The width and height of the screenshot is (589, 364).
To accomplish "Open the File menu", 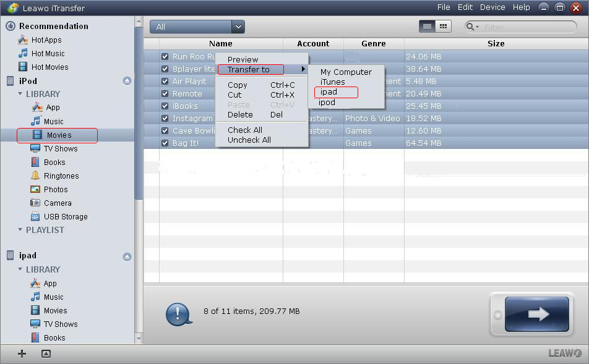I will (444, 7).
